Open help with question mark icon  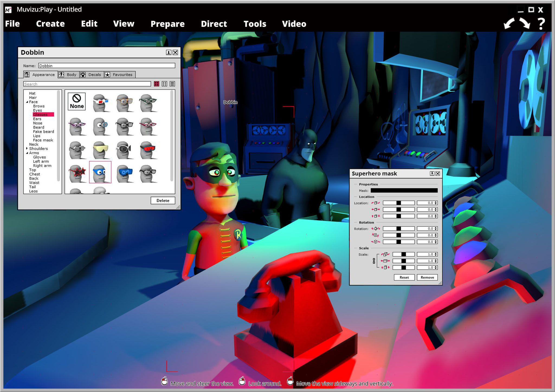click(x=541, y=24)
